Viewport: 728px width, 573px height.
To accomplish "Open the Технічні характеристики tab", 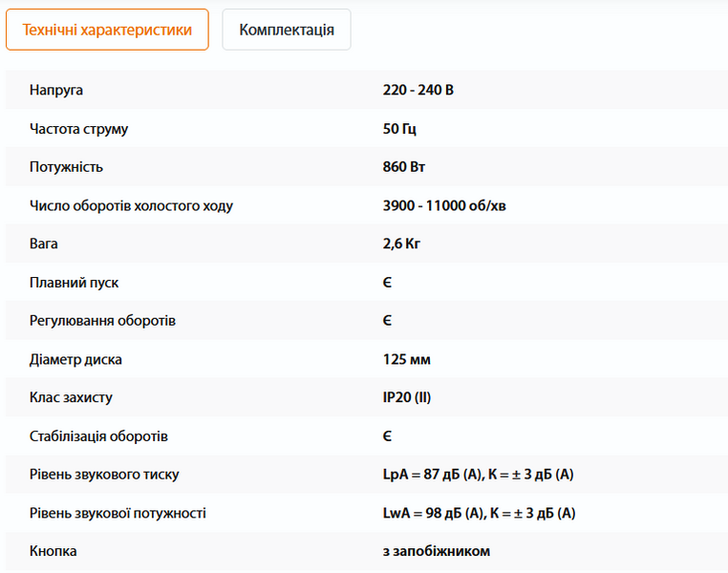I will (x=107, y=30).
